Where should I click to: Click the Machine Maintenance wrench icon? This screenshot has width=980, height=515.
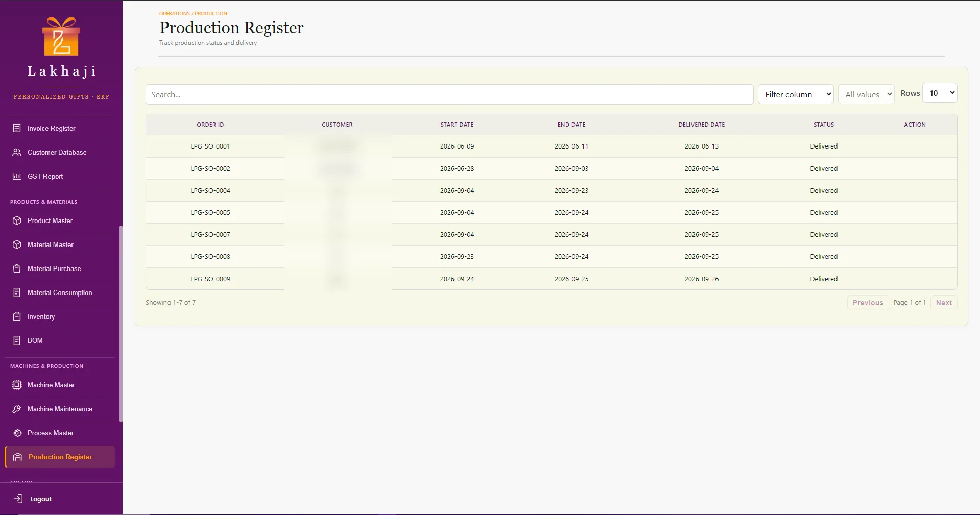coord(17,409)
